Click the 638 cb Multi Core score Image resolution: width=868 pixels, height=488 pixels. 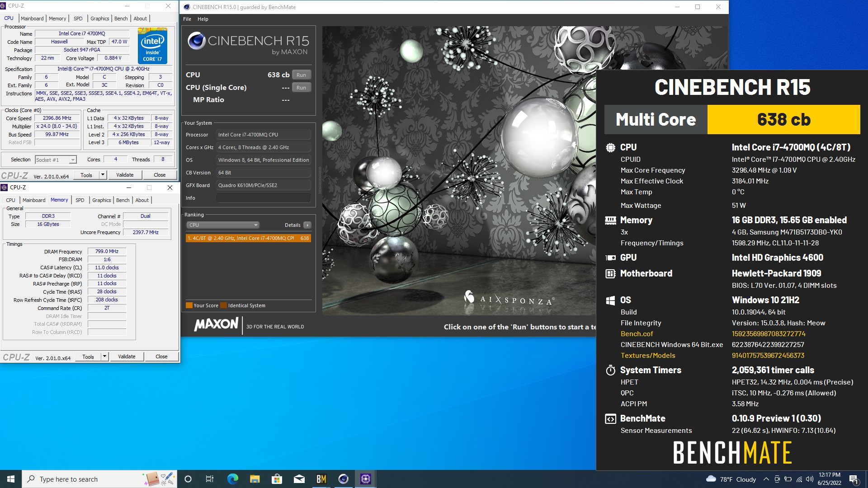point(783,120)
